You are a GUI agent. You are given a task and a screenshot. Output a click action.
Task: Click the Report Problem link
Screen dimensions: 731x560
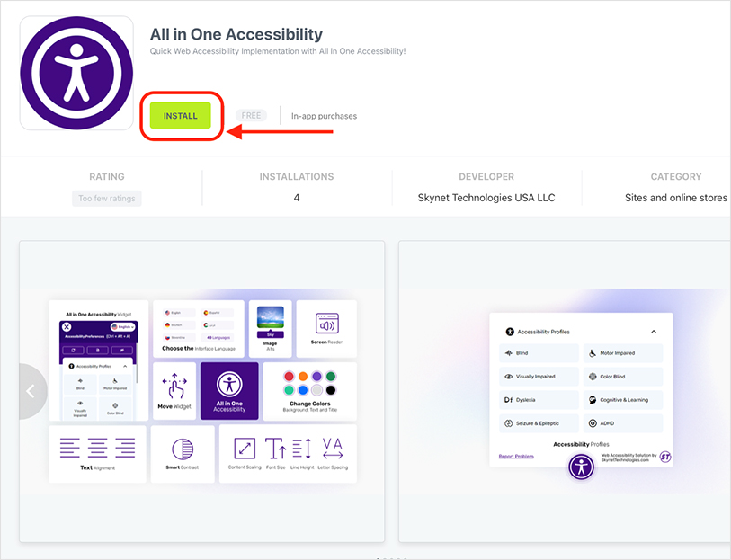pyautogui.click(x=516, y=457)
